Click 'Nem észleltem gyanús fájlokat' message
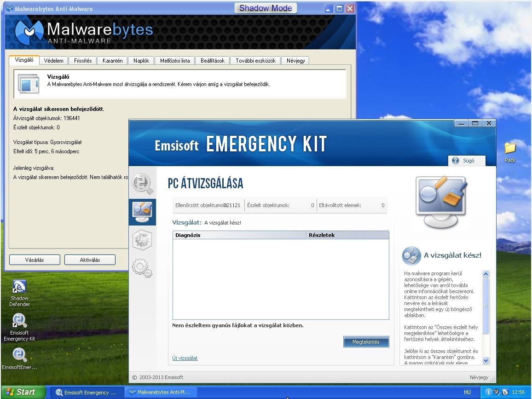Viewport: 532px width, 399px height. tap(238, 325)
